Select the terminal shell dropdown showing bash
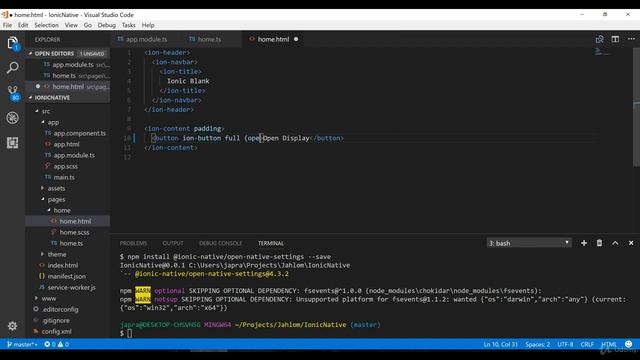This screenshot has width=640, height=360. pyautogui.click(x=529, y=243)
